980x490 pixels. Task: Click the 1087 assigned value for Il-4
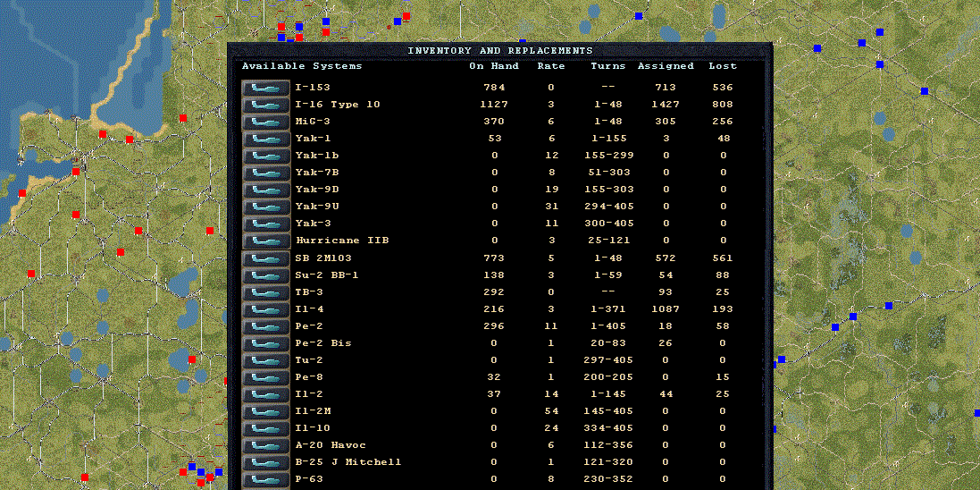coord(666,309)
